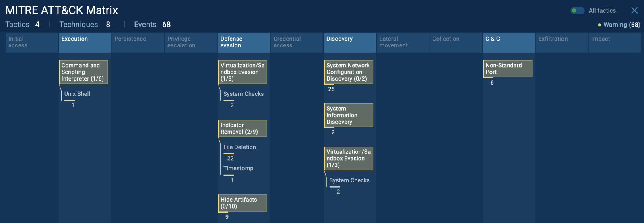Image resolution: width=644 pixels, height=223 pixels.
Task: Expand Command and Scripting Interpreter technique
Action: 84,72
